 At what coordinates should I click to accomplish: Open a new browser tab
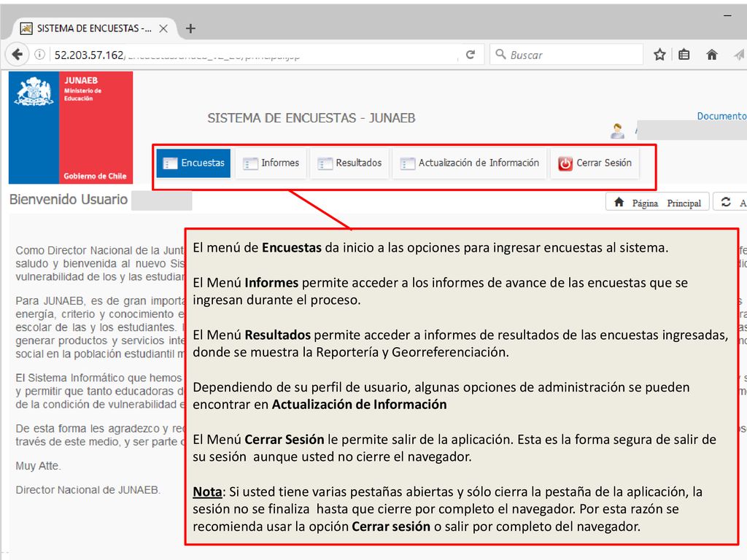click(x=190, y=28)
